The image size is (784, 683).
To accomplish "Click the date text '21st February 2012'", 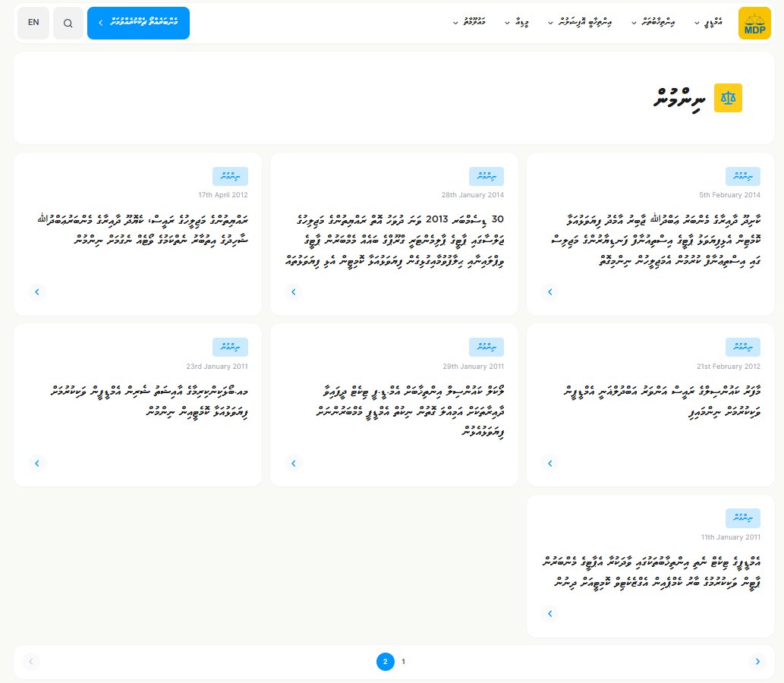I will (729, 367).
